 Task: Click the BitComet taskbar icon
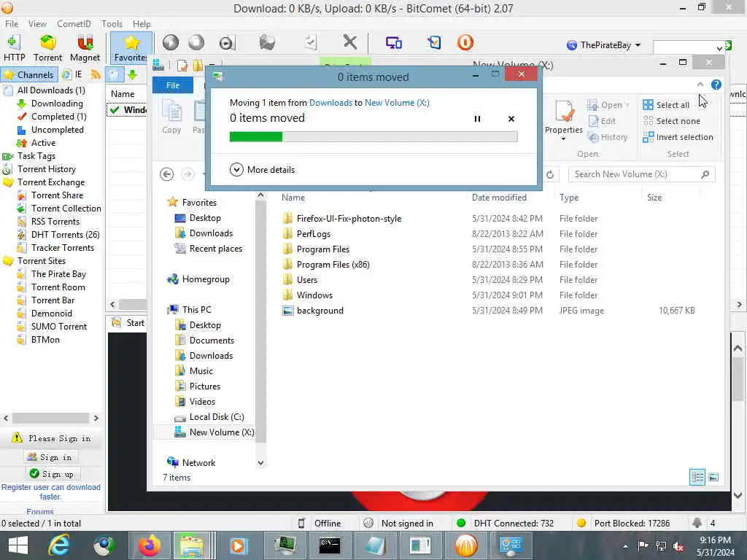pyautogui.click(x=465, y=545)
